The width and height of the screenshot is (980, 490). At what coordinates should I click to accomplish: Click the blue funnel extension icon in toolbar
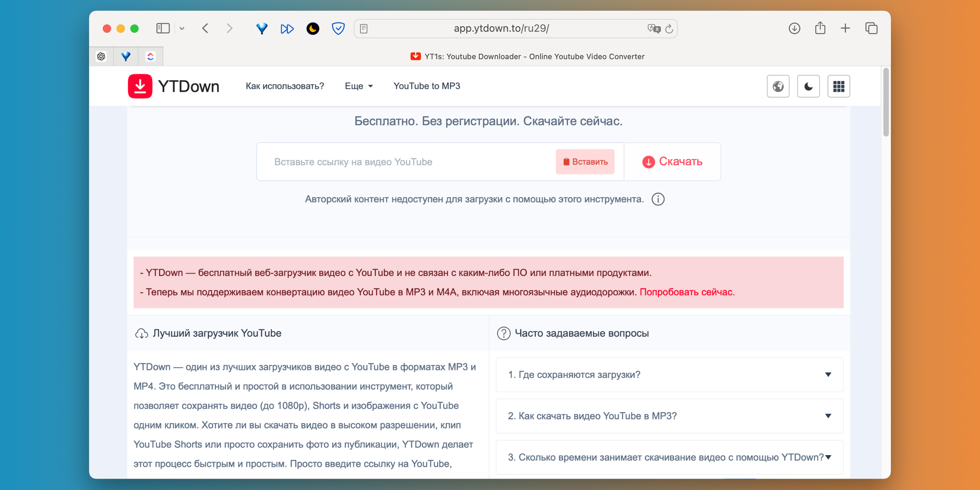[261, 29]
